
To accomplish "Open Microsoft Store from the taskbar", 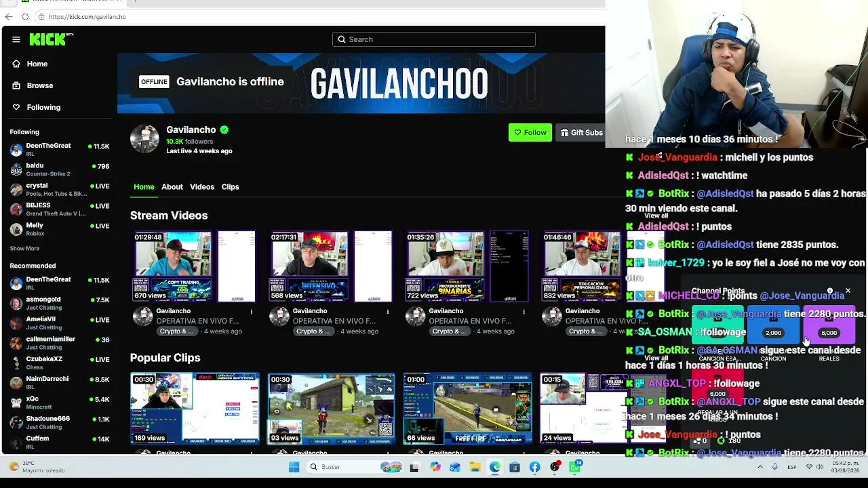I will (515, 467).
